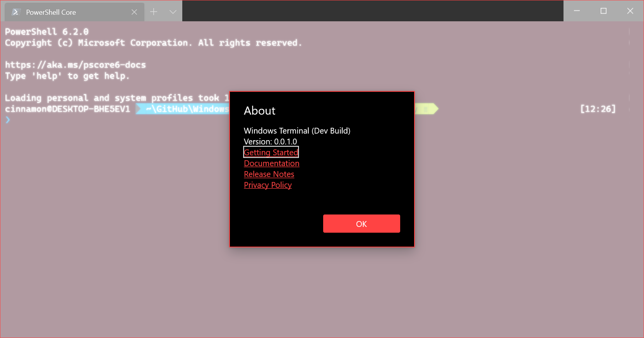Click the 'Loading personal and system profiles' line
The image size is (644, 338).
pyautogui.click(x=117, y=98)
